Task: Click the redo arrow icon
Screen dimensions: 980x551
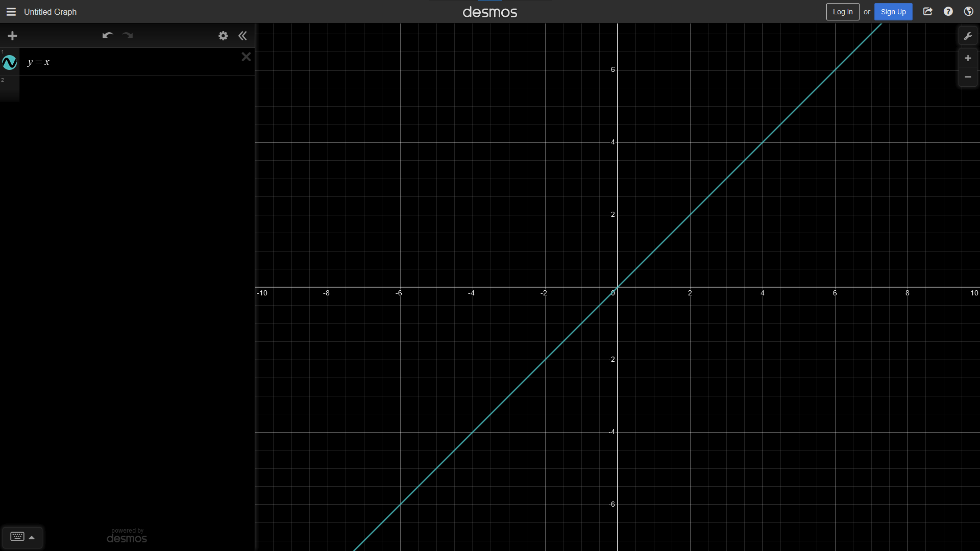Action: click(x=128, y=36)
